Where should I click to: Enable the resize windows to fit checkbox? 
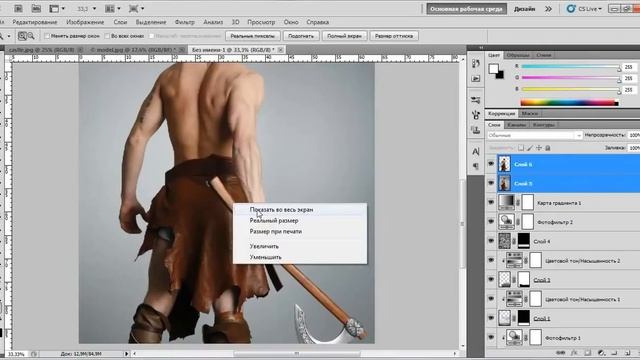(47, 36)
